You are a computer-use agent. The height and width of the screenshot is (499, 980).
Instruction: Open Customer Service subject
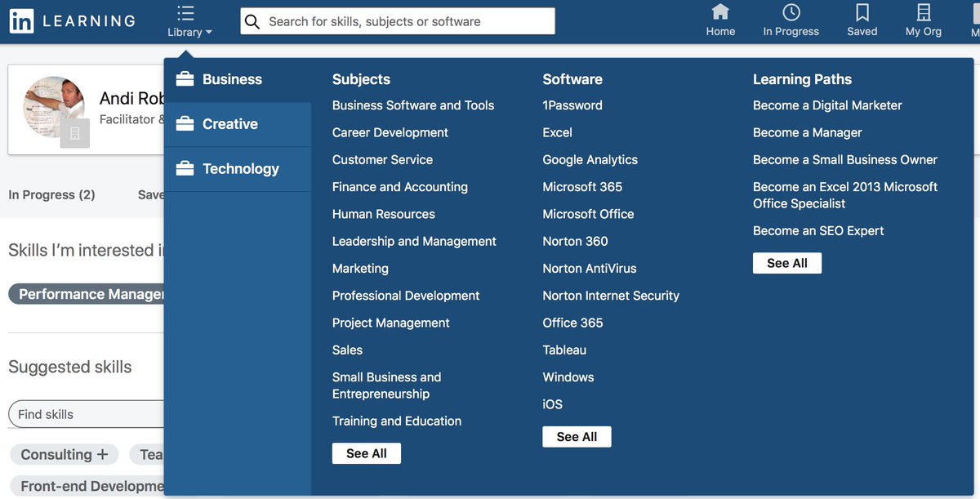click(382, 160)
